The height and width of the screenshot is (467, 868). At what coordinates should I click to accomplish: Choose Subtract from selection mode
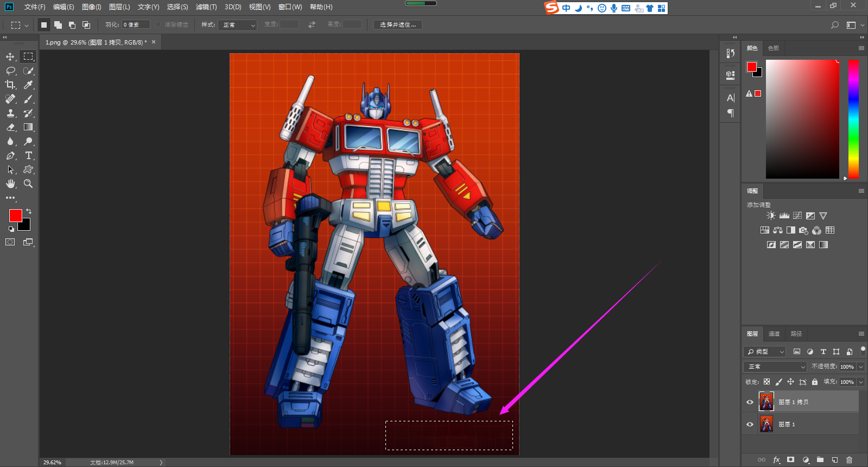[x=72, y=25]
